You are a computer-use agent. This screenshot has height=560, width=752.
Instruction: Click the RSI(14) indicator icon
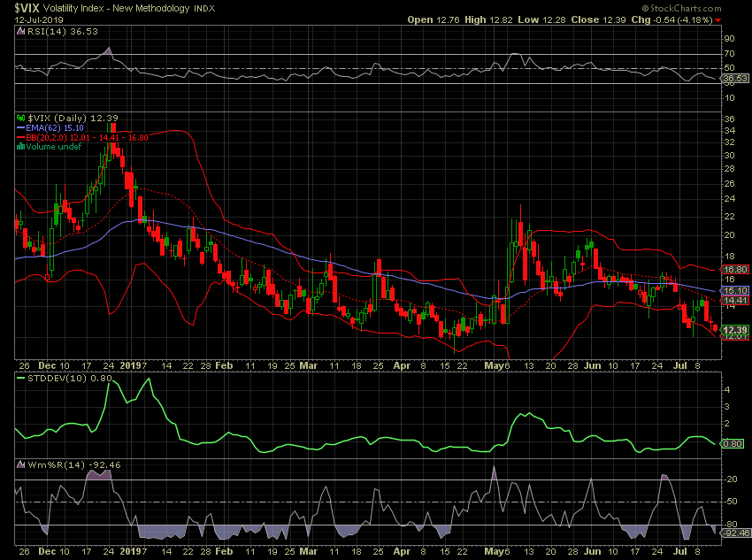(x=20, y=31)
